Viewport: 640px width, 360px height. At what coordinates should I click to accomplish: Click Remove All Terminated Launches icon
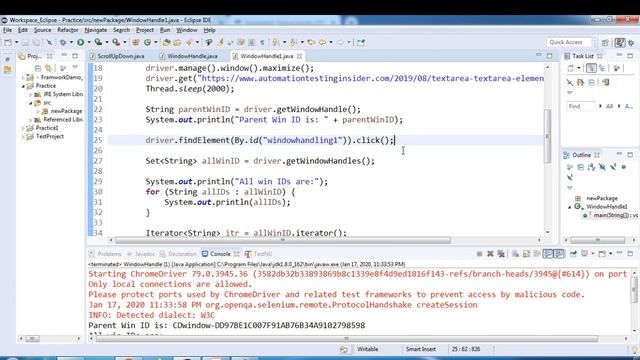tap(501, 254)
